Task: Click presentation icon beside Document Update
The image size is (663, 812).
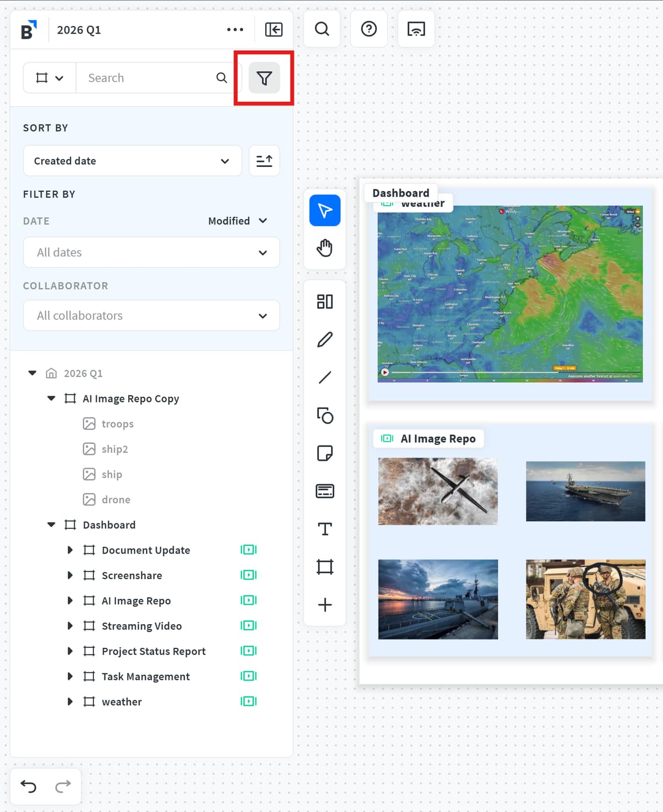Action: click(x=249, y=550)
